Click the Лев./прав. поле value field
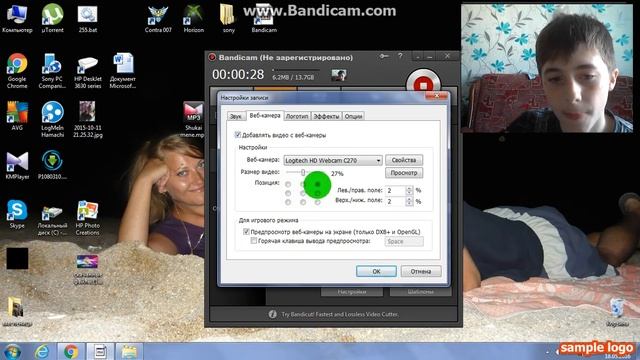The width and height of the screenshot is (640, 360). pos(396,191)
